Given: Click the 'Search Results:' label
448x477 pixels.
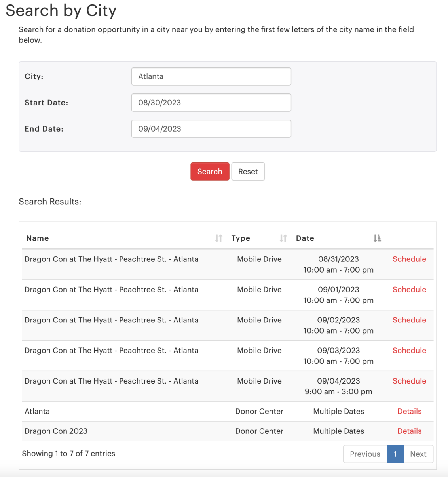Looking at the screenshot, I should (50, 202).
